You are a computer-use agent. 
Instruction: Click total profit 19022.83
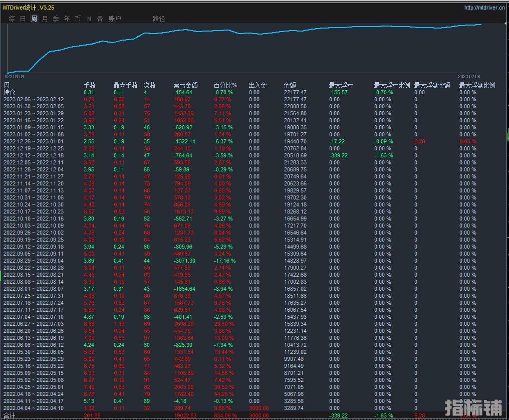185,415
